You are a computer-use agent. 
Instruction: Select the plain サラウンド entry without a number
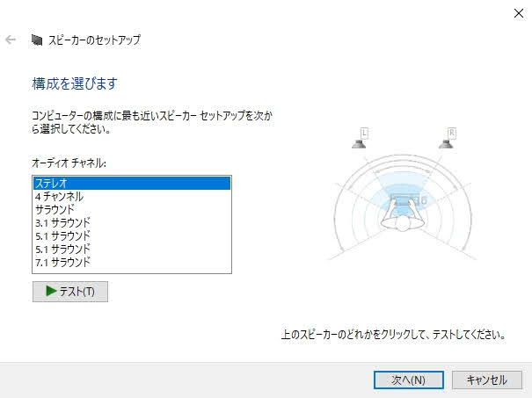tap(130, 210)
